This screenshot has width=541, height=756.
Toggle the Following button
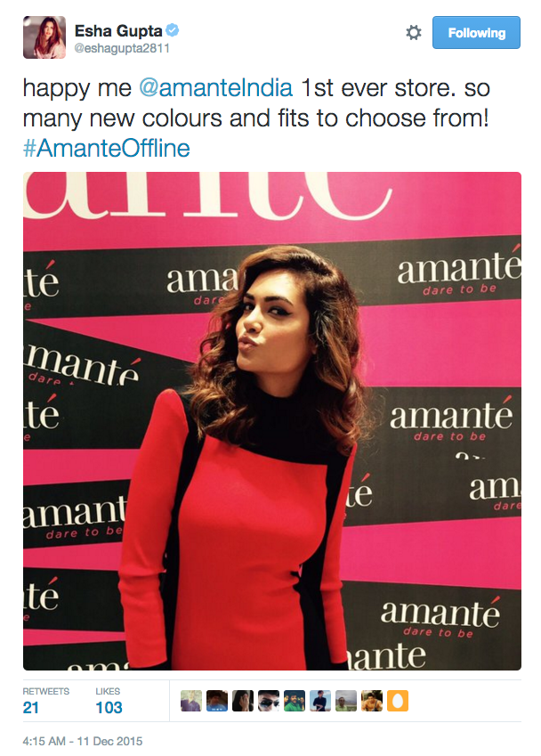point(476,32)
